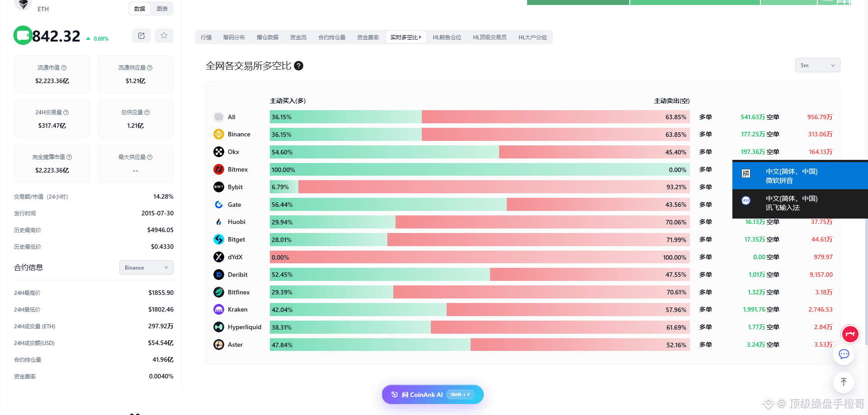Click the 24H最高价 $1855.90 value

(161, 293)
